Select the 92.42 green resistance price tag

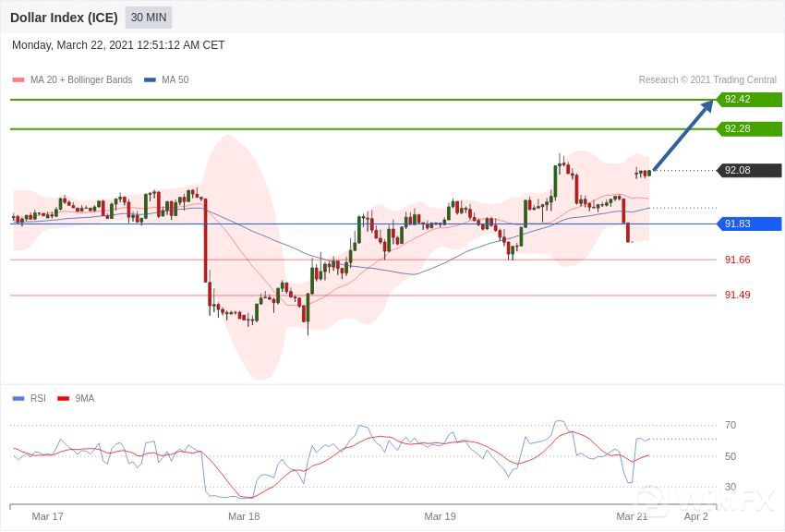coord(749,100)
